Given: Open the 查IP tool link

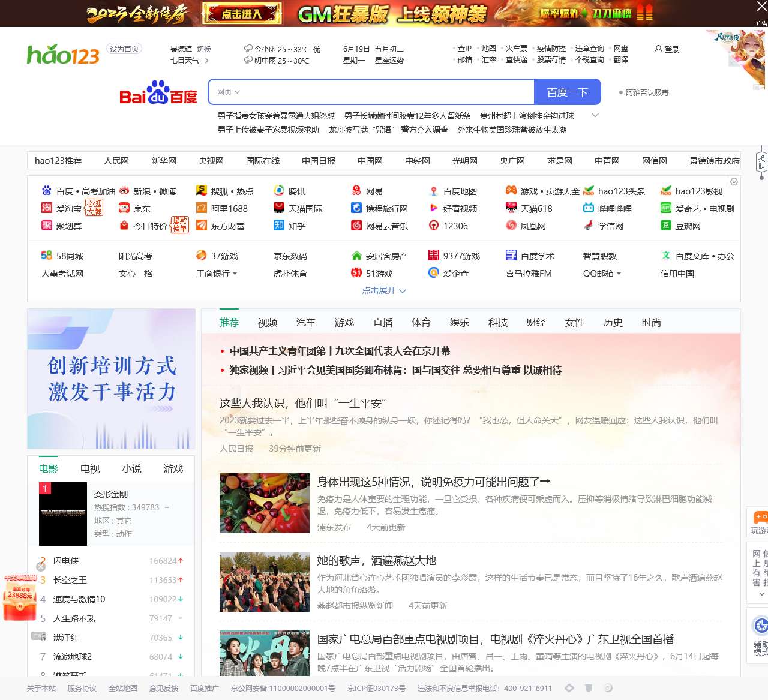Looking at the screenshot, I should (464, 48).
